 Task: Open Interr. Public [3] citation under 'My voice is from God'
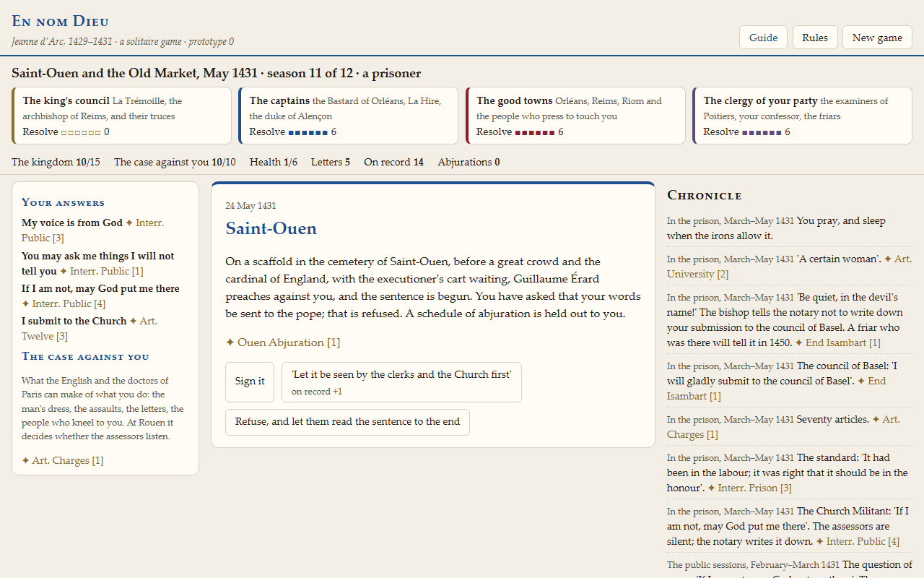pyautogui.click(x=92, y=230)
